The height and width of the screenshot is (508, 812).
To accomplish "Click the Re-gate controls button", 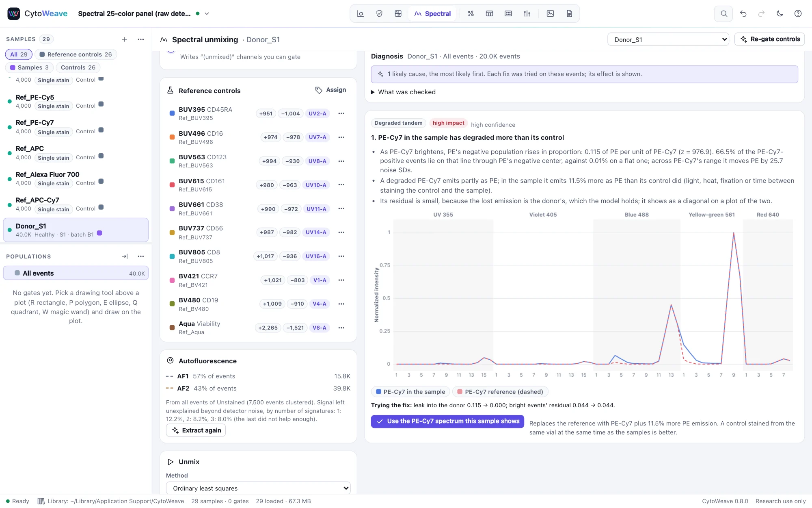I will (x=770, y=39).
